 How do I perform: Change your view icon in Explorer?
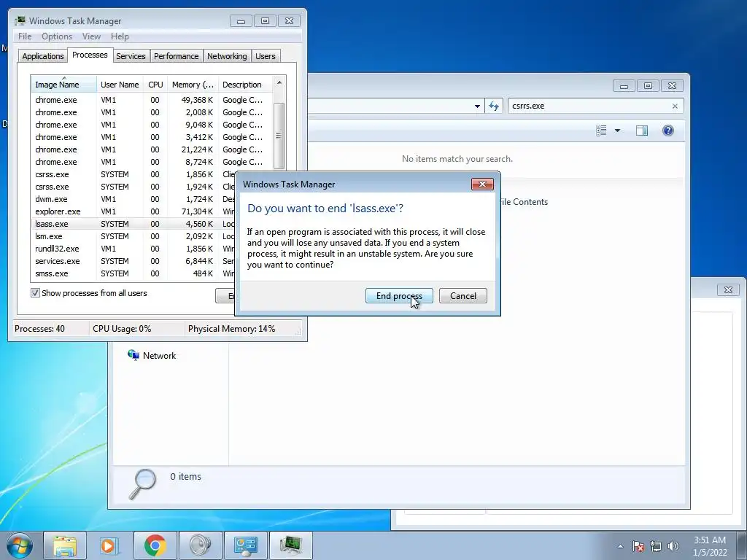pos(601,131)
